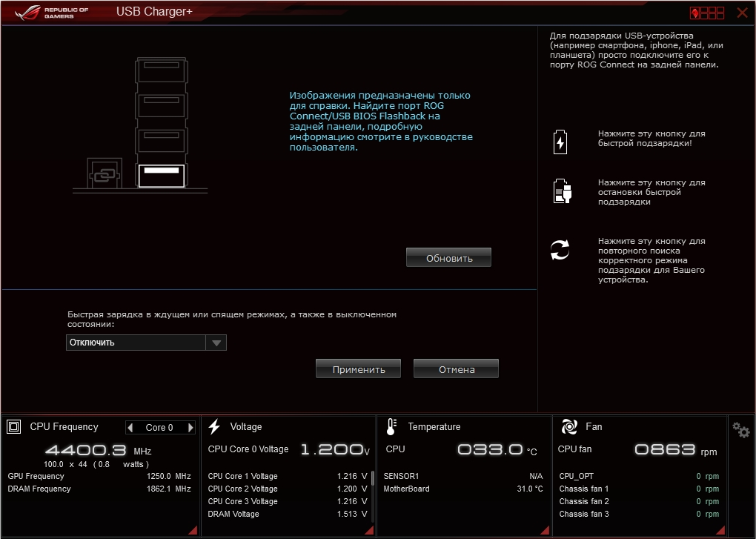This screenshot has height=539, width=756.
Task: Click the Fan panel icon
Action: pyautogui.click(x=569, y=426)
